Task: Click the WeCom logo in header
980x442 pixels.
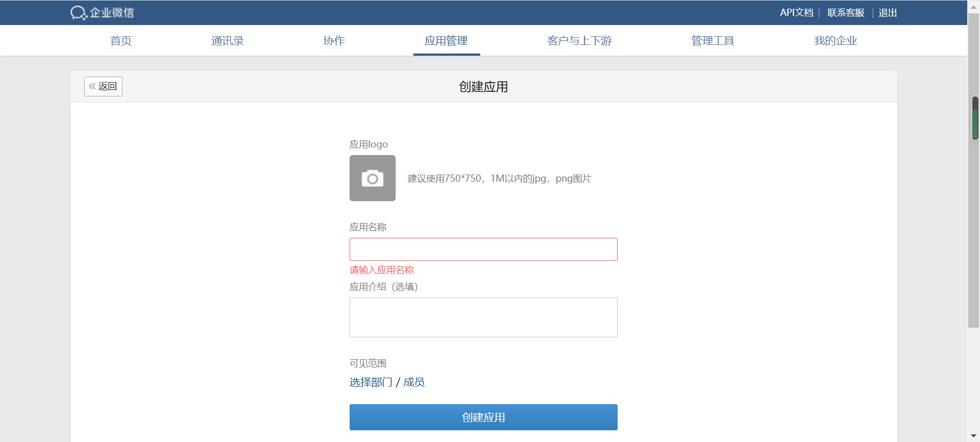Action: click(x=102, y=13)
